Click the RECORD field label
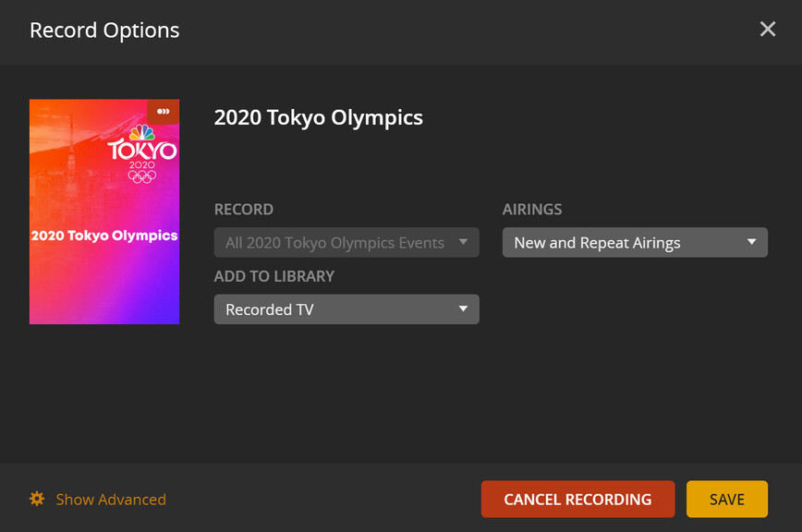The image size is (802, 532). click(x=244, y=210)
